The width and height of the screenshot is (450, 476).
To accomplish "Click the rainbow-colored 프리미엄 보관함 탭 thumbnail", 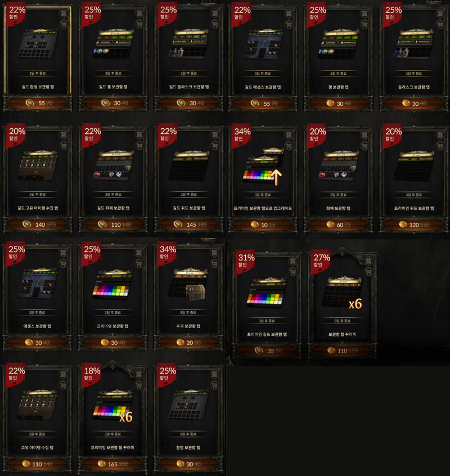I will 112,284.
